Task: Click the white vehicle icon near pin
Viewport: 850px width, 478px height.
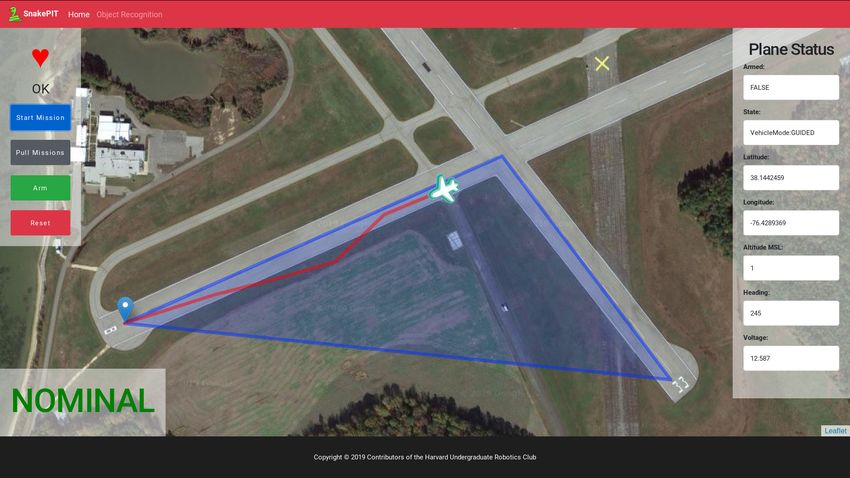Action: click(x=111, y=330)
